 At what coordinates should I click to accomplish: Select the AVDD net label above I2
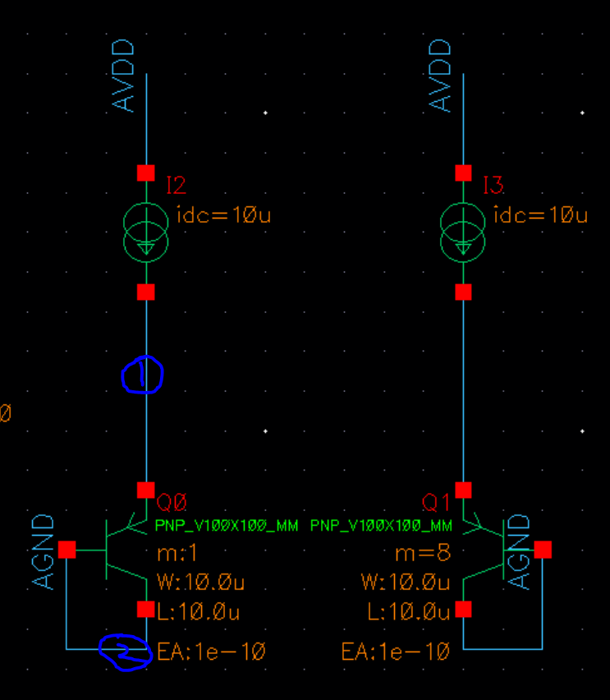pos(122,75)
